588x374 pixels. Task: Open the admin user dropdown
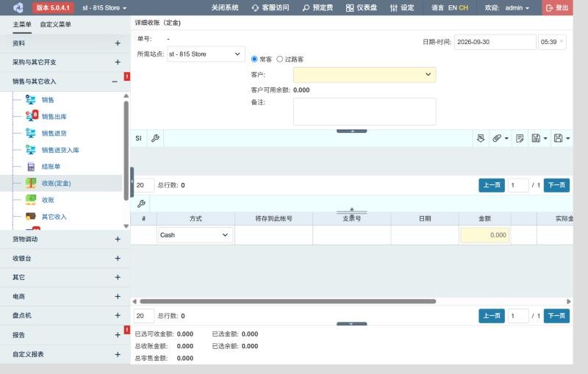(x=517, y=8)
